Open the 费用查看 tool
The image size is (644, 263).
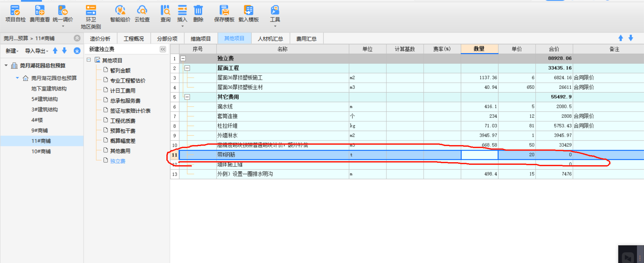[40, 13]
